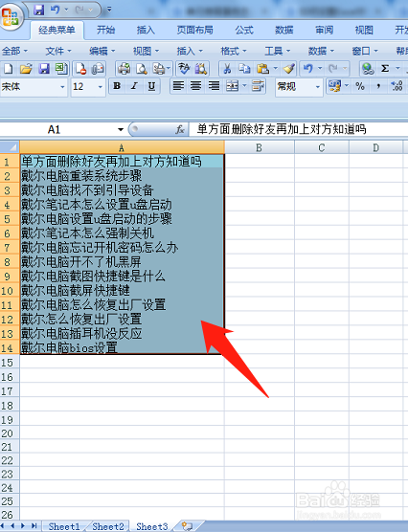Click the Comma Style icon

378,86
